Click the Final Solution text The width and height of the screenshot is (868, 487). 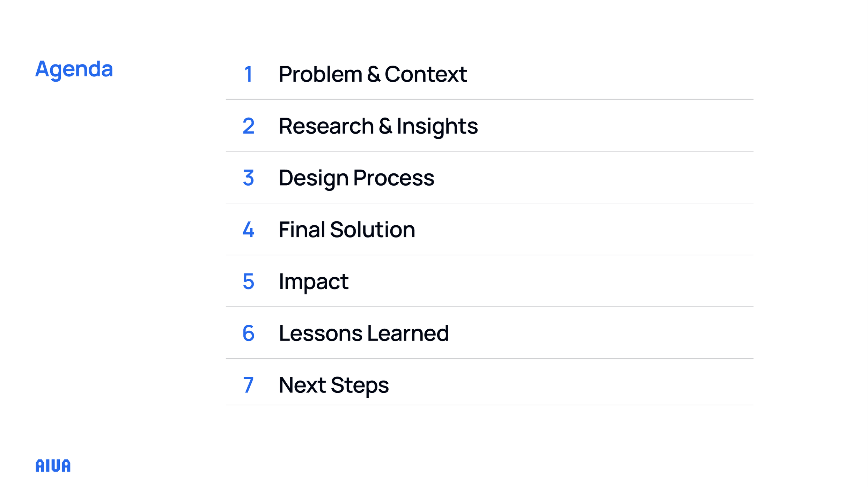coord(347,230)
